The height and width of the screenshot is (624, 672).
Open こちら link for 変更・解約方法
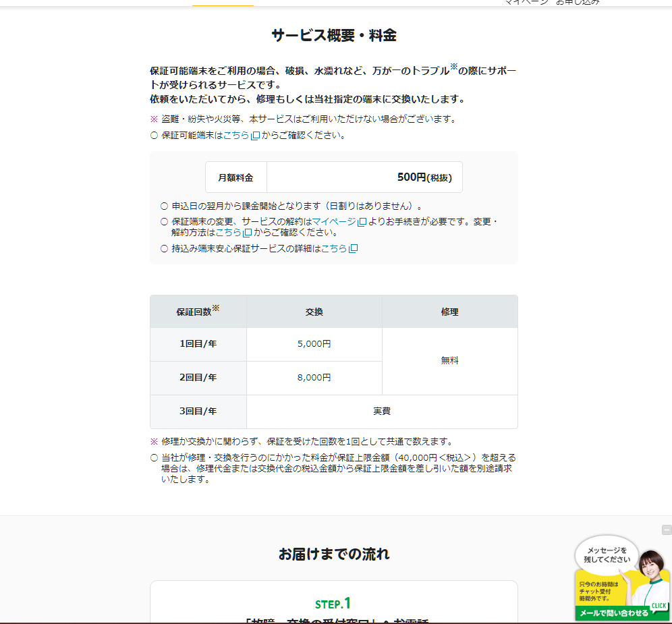click(228, 233)
